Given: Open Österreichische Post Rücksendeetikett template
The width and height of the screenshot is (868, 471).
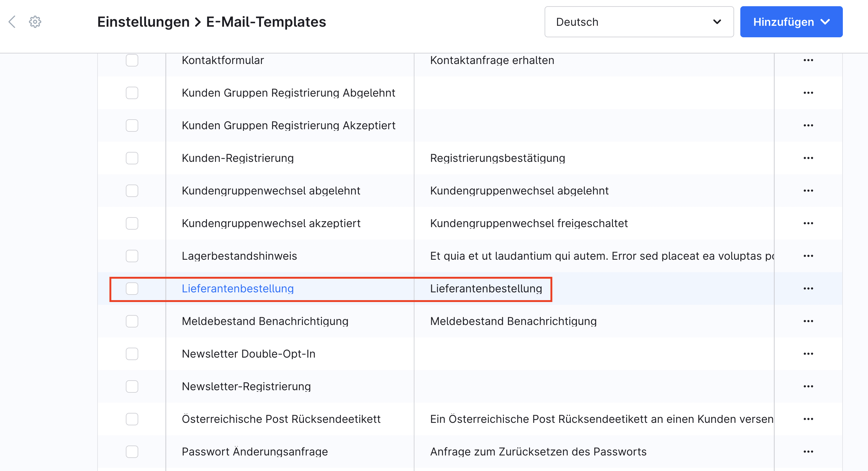Looking at the screenshot, I should 281,419.
